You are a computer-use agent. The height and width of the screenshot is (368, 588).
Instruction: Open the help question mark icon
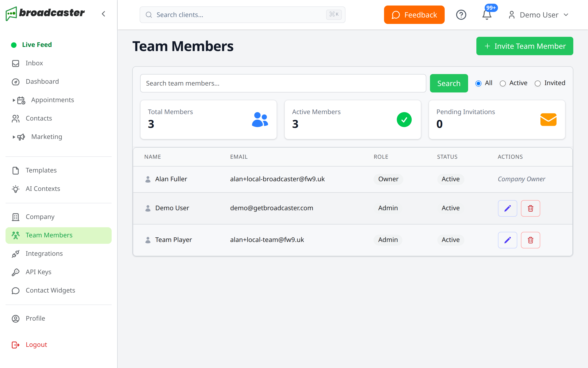461,14
